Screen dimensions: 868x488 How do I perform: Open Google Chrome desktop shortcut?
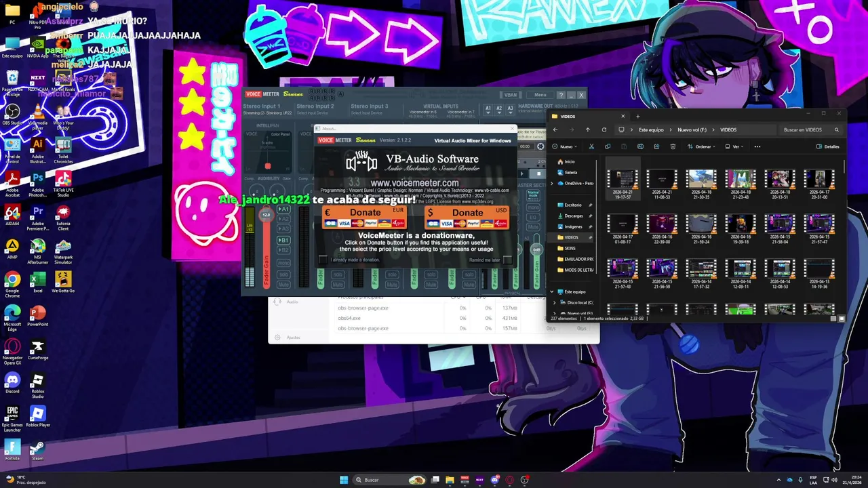point(12,283)
